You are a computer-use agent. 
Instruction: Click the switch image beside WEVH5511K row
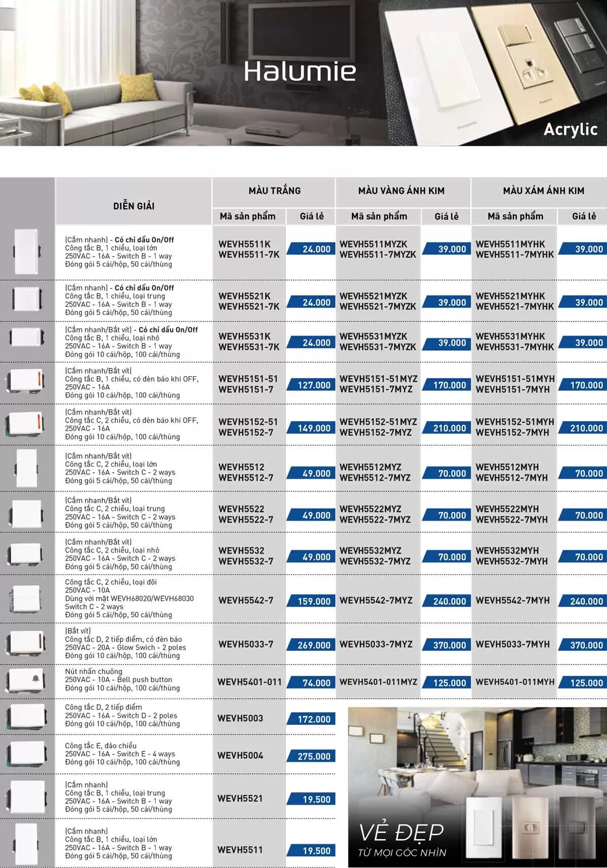click(x=27, y=251)
